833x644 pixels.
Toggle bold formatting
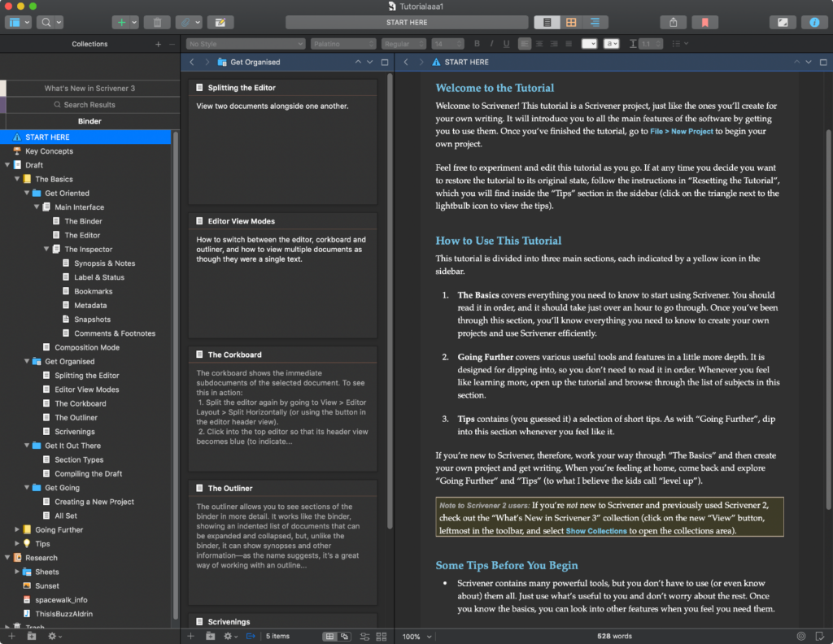coord(477,44)
